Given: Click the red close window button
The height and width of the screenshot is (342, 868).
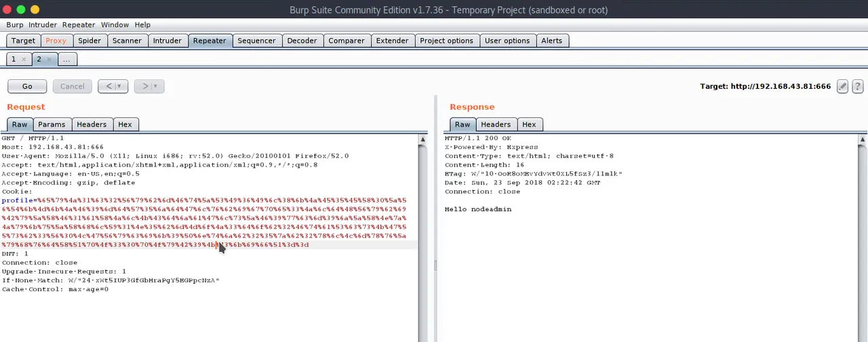Looking at the screenshot, I should tap(7, 9).
